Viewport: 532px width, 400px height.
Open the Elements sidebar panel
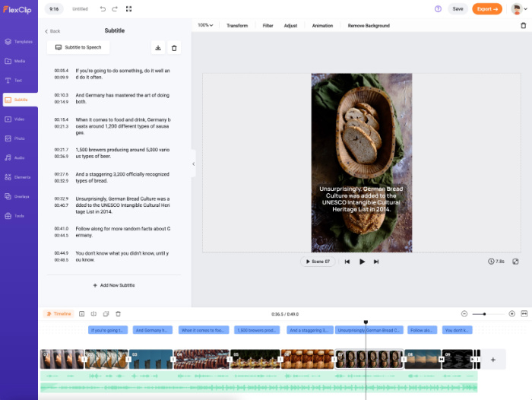point(18,177)
